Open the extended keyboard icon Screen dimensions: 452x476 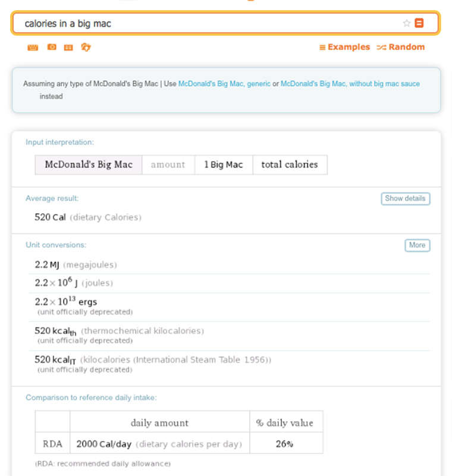33,48
